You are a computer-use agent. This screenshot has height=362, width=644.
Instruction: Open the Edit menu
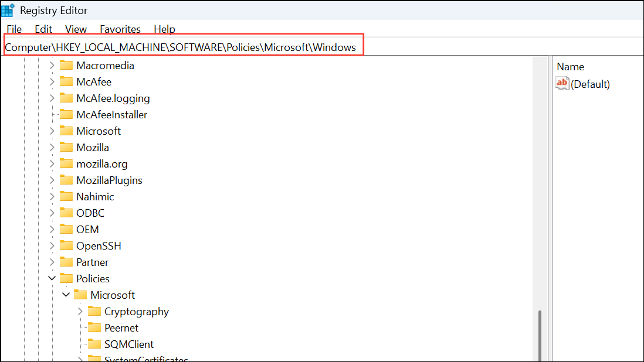tap(43, 29)
